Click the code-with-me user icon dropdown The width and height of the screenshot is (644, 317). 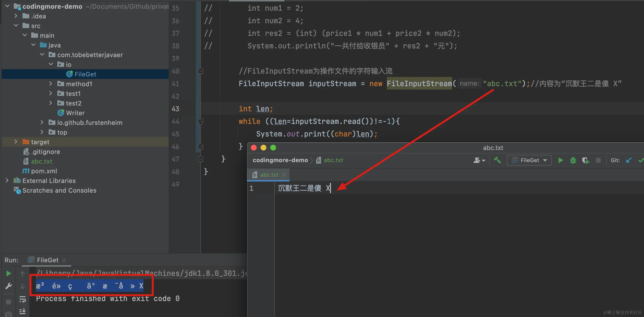(x=479, y=160)
